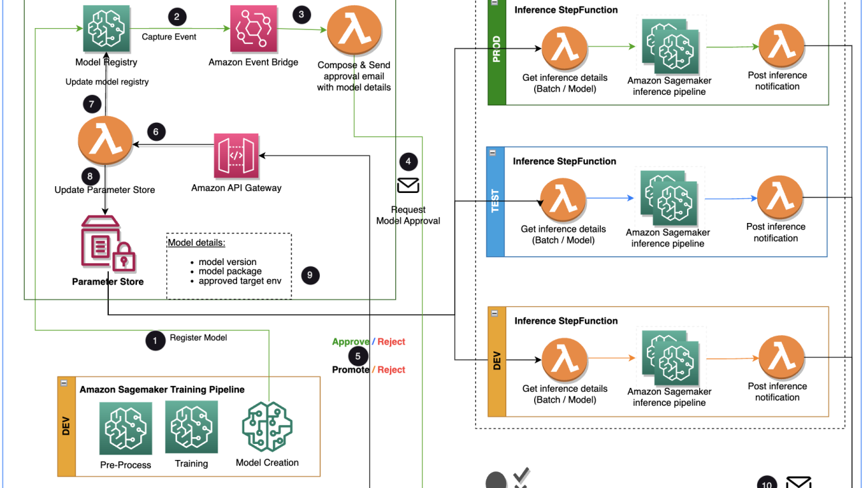The height and width of the screenshot is (488, 868).
Task: Click the DEV lane label of Training Pipeline
Action: pyautogui.click(x=65, y=427)
